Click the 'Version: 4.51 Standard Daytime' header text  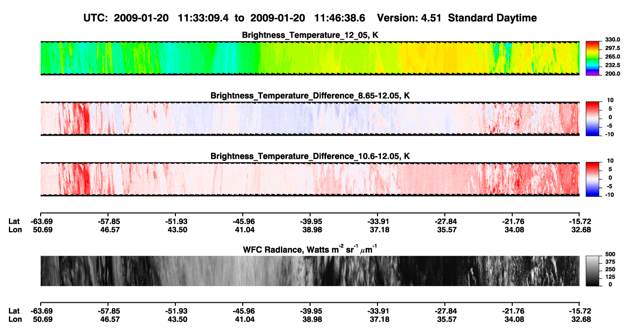457,18
